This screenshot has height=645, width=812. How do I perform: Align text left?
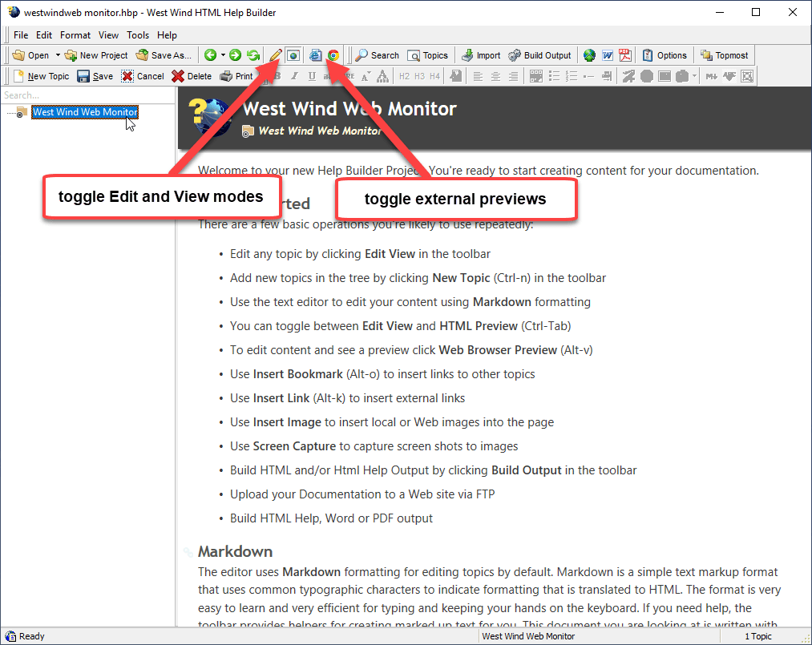tap(478, 76)
